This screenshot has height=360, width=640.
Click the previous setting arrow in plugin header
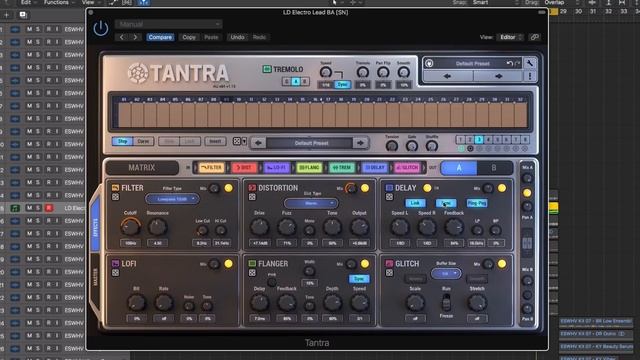click(122, 37)
